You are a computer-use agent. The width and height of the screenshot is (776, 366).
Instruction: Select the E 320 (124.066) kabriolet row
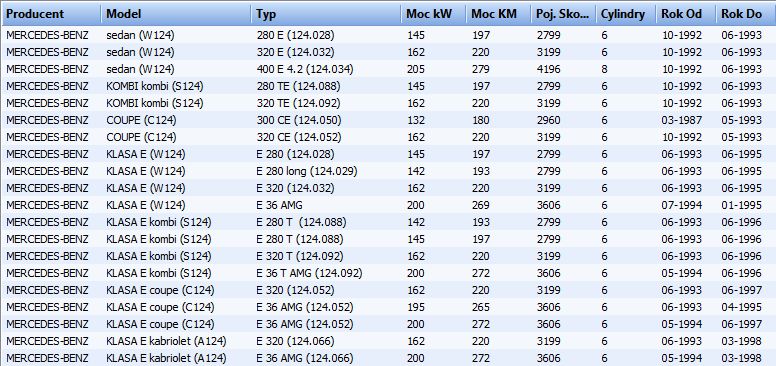pyautogui.click(x=388, y=341)
